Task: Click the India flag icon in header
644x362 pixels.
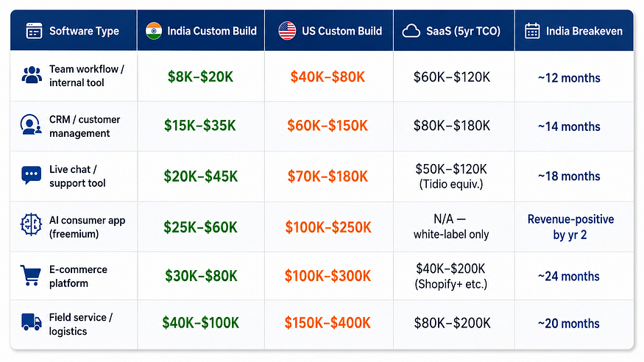Action: pyautogui.click(x=154, y=31)
